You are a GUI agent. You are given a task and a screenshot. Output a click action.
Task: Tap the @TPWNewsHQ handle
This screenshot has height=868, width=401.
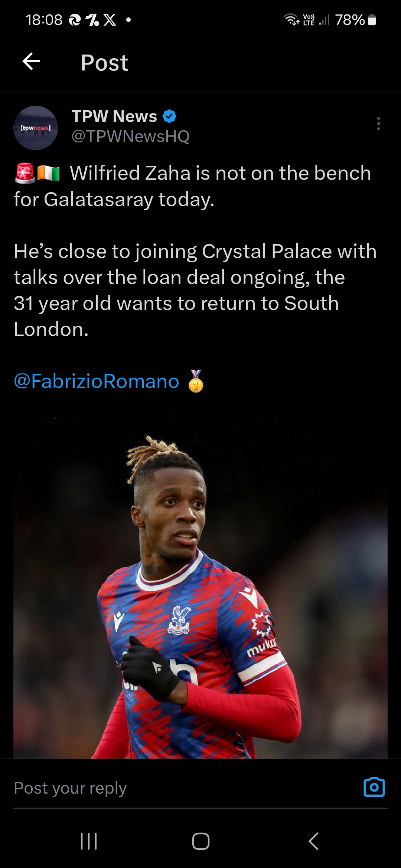130,137
